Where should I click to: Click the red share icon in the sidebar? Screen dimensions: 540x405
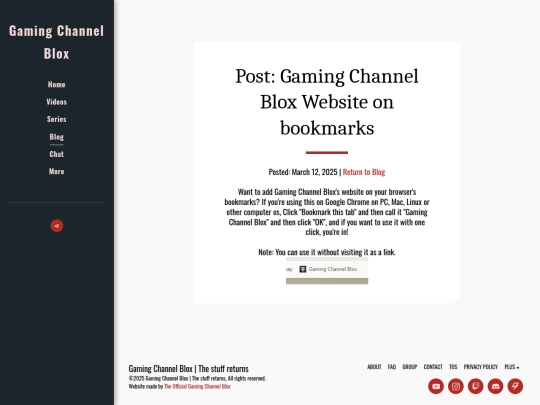(x=57, y=226)
